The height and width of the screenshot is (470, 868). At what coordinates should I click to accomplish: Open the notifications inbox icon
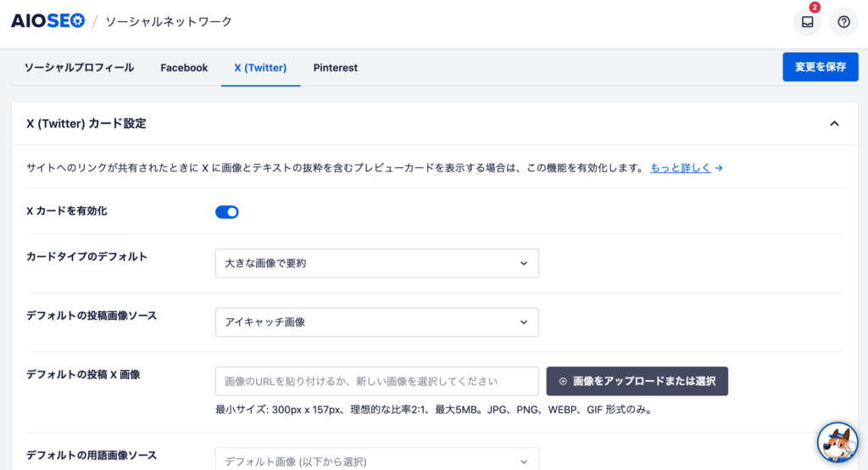(807, 22)
